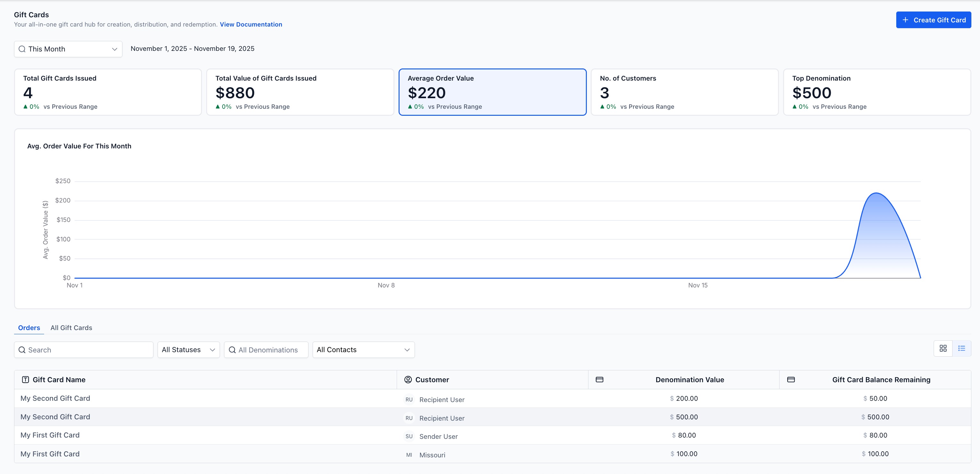Expand the All Statuses filter
Screen dimensions: 980x474
(x=188, y=350)
